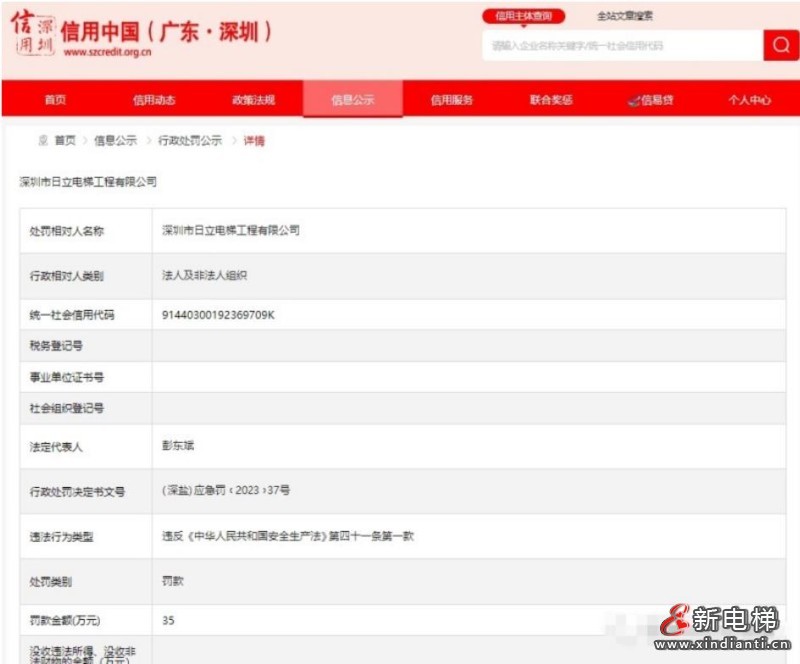Open the 首页 navigation tab

(55, 100)
